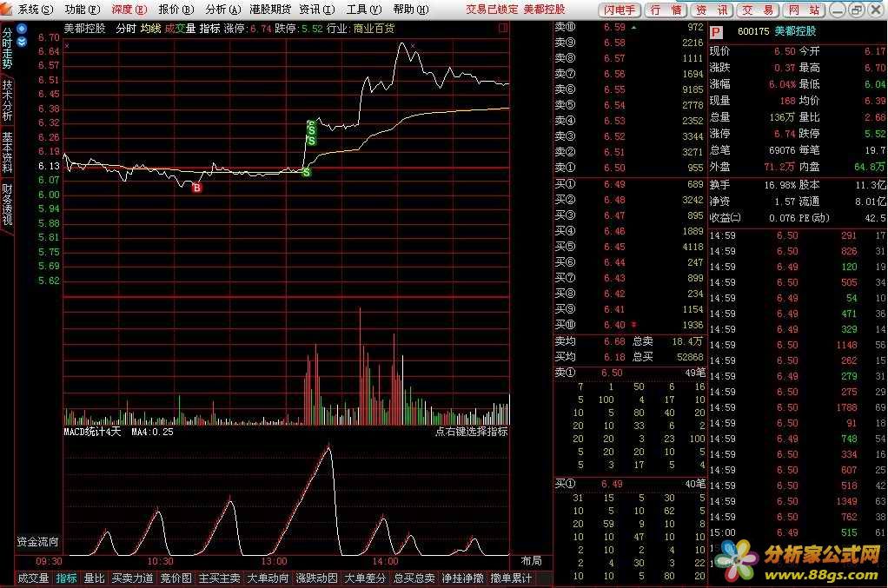
Task: Click the 换手 16.98% turnover value
Action: click(x=779, y=185)
